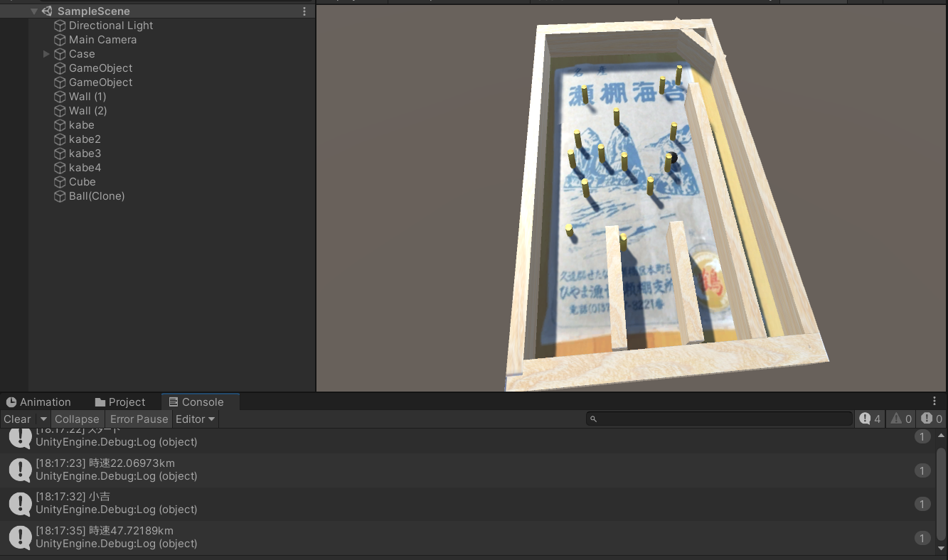Screen dimensions: 948x560
Task: Toggle warning messages filter showing 0
Action: click(901, 419)
